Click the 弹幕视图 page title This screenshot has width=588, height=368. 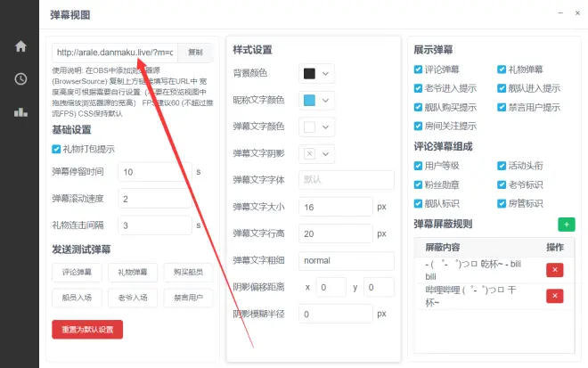pos(70,15)
